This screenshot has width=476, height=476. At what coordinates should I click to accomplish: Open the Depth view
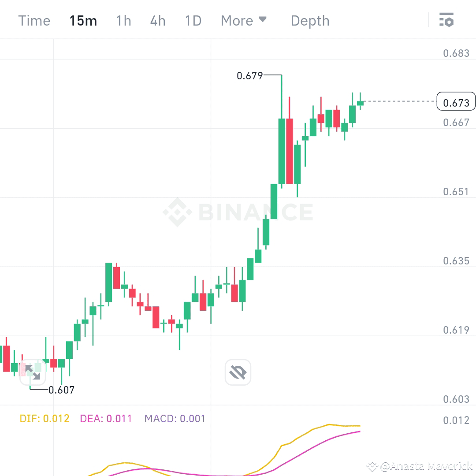[310, 20]
